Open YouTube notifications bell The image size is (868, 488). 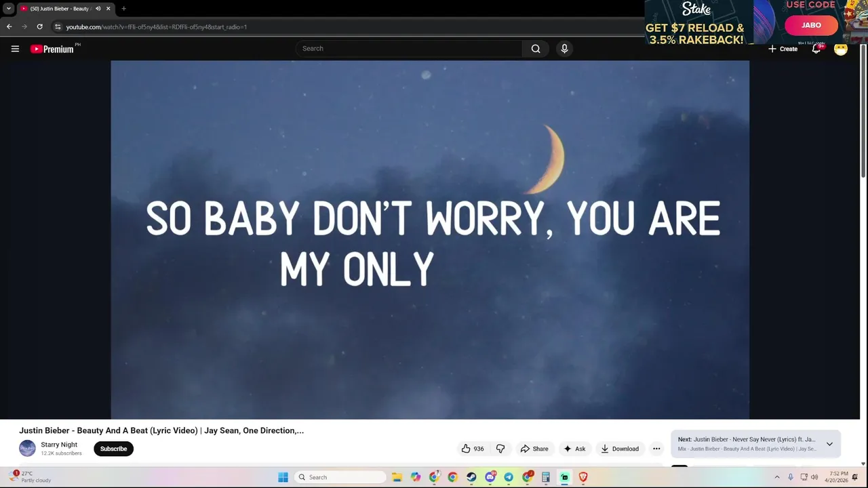(816, 49)
